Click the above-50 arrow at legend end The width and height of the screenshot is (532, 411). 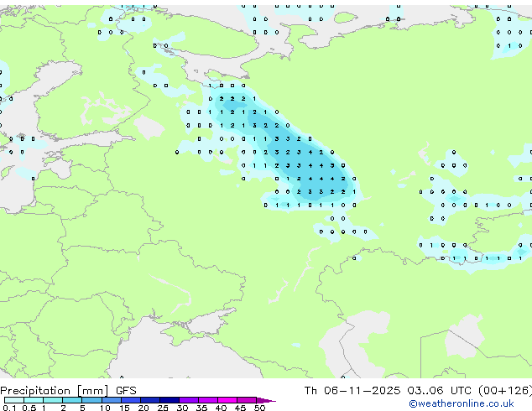click(x=266, y=400)
